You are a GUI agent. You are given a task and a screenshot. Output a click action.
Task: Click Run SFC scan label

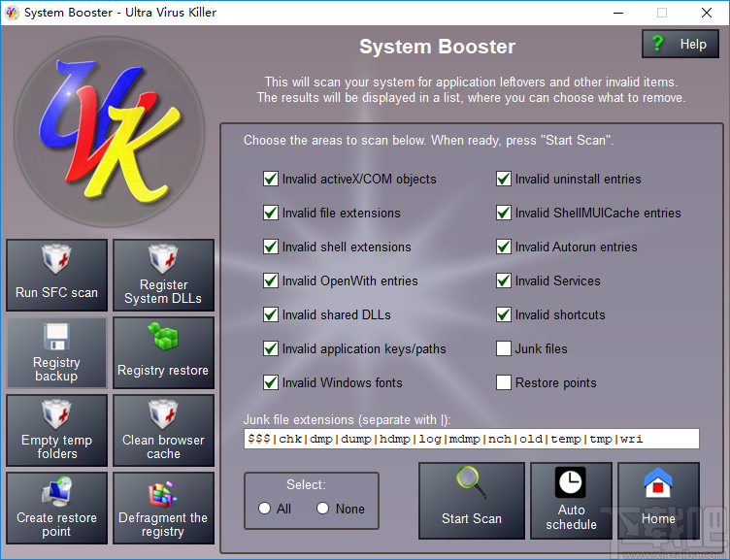(x=56, y=292)
